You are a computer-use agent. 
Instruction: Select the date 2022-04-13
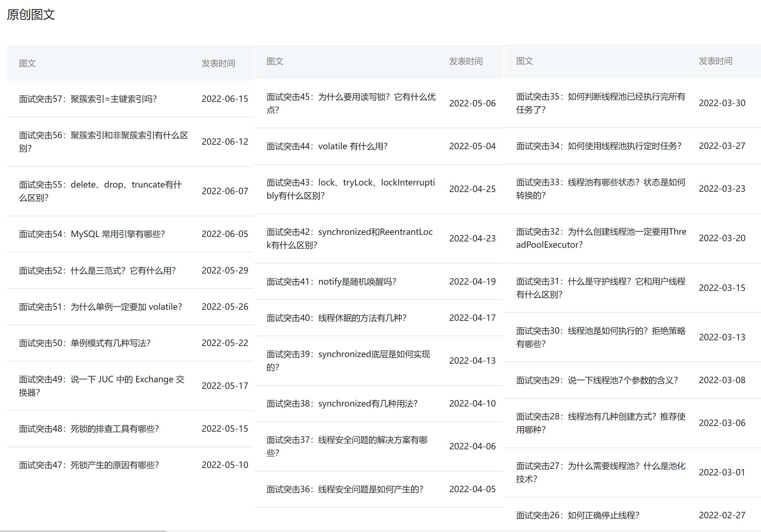[472, 360]
